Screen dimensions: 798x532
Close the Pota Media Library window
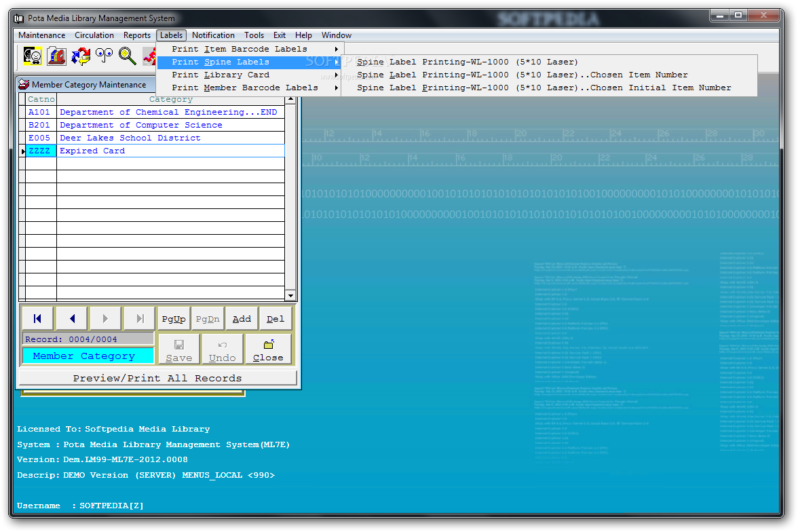point(763,16)
